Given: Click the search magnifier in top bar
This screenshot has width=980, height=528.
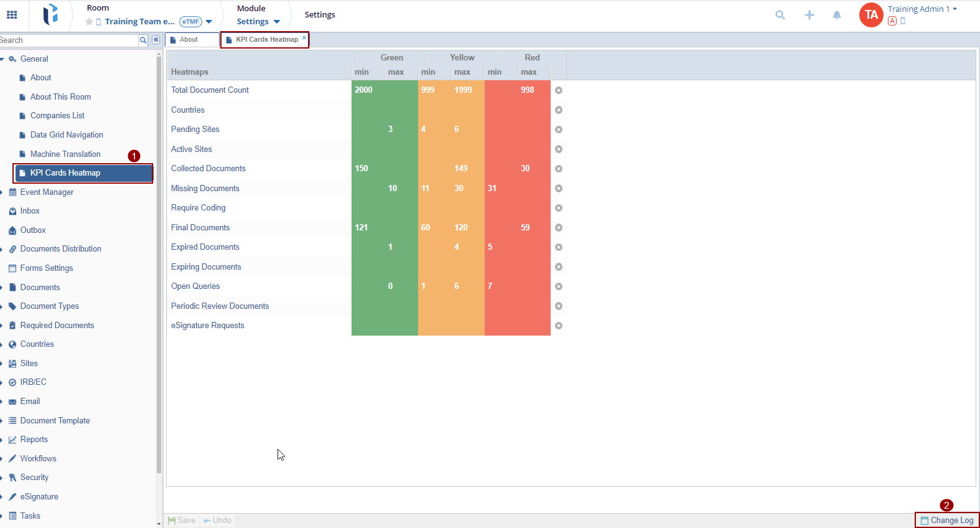Looking at the screenshot, I should tap(780, 15).
